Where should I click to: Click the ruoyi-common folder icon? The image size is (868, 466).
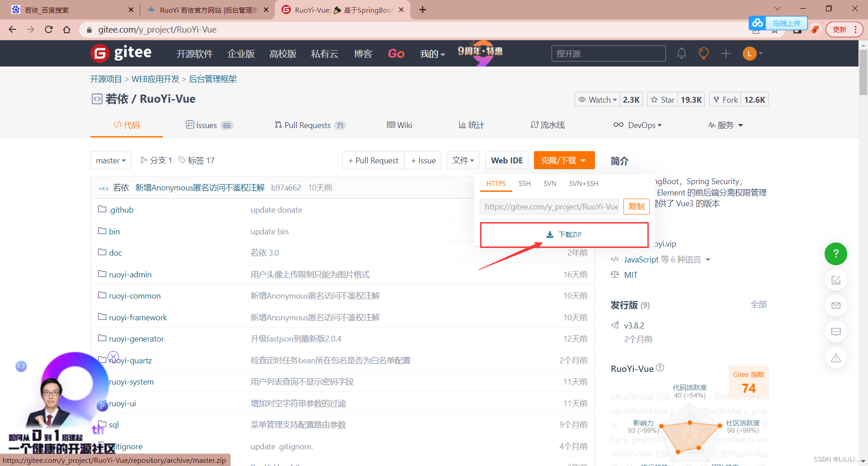pyautogui.click(x=102, y=295)
